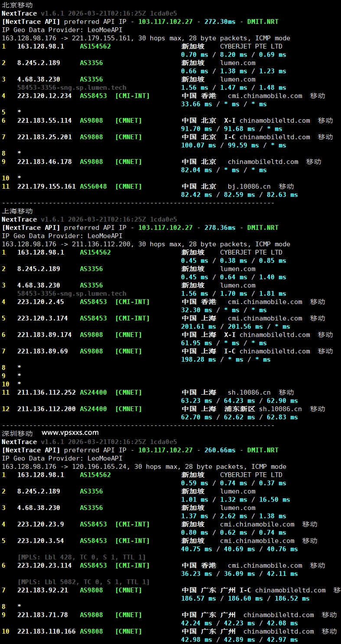Select the MPLS Lbl 428 annotation line
Viewport: 341px width, 644px height.
81,557
